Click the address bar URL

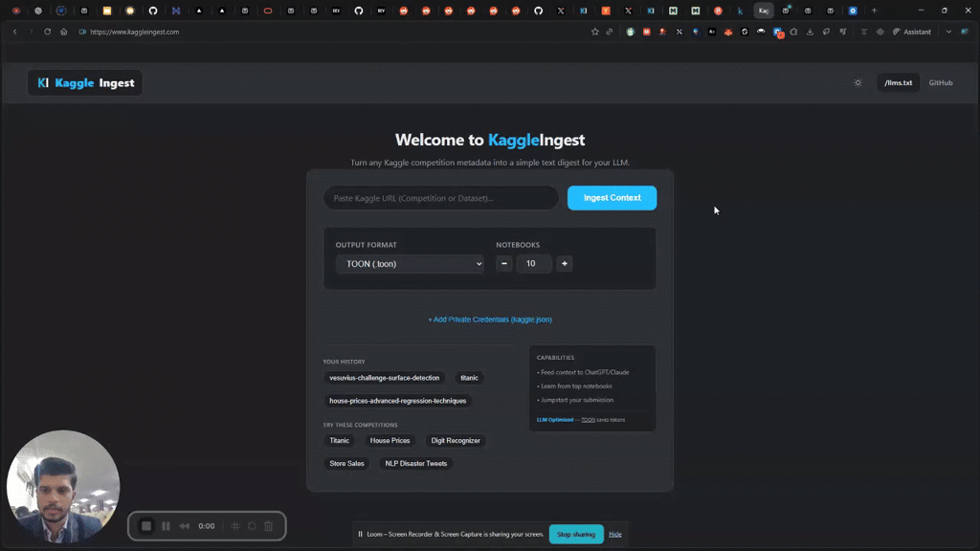[x=134, y=32]
